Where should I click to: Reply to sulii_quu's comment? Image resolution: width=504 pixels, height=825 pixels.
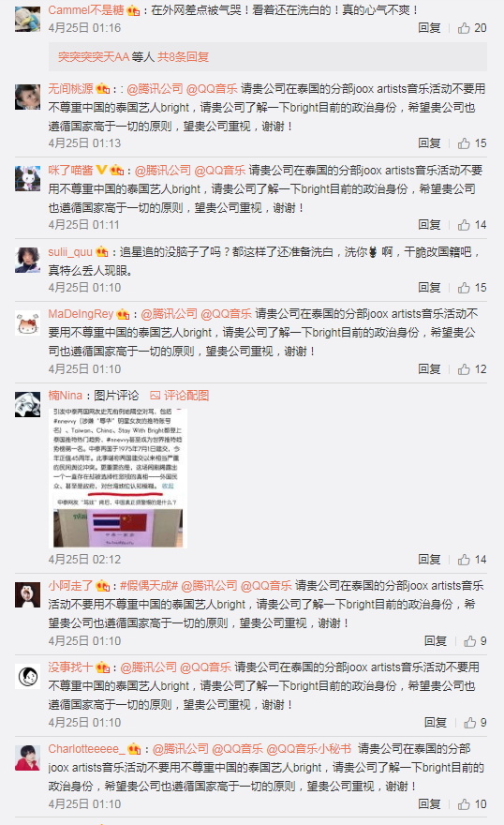[429, 287]
